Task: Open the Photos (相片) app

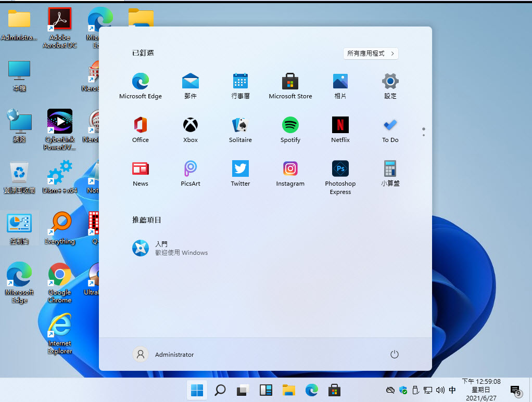Action: click(340, 86)
